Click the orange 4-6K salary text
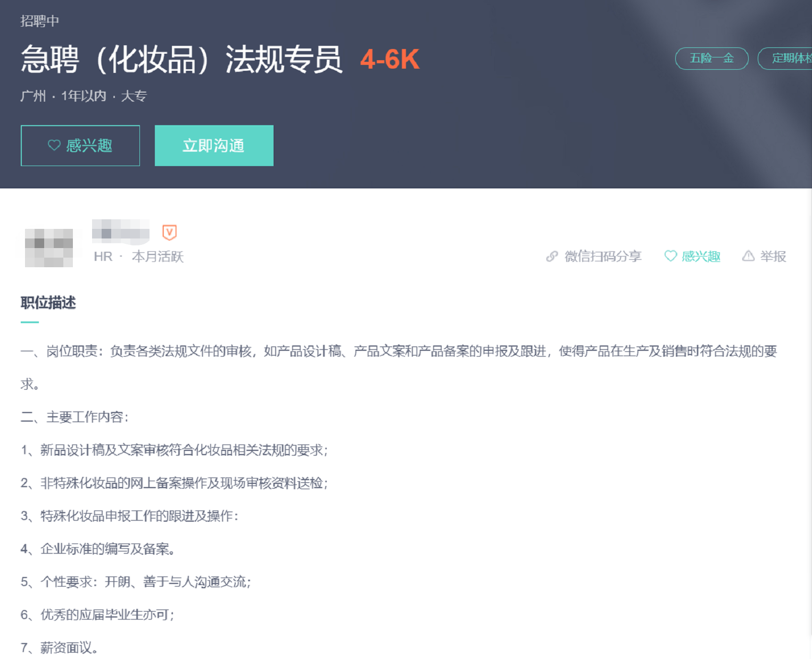Screen dimensions: 812x659 coord(390,59)
